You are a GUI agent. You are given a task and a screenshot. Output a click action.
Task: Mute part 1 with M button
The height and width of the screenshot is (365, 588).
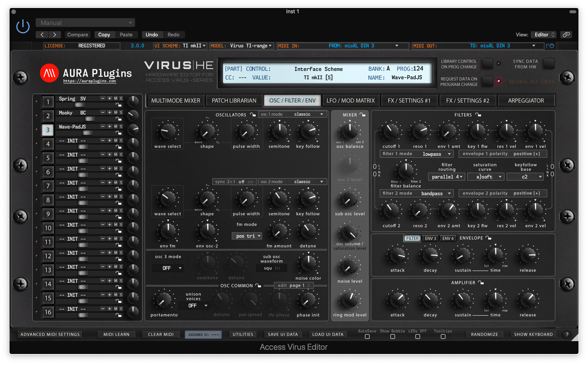pyautogui.click(x=116, y=99)
